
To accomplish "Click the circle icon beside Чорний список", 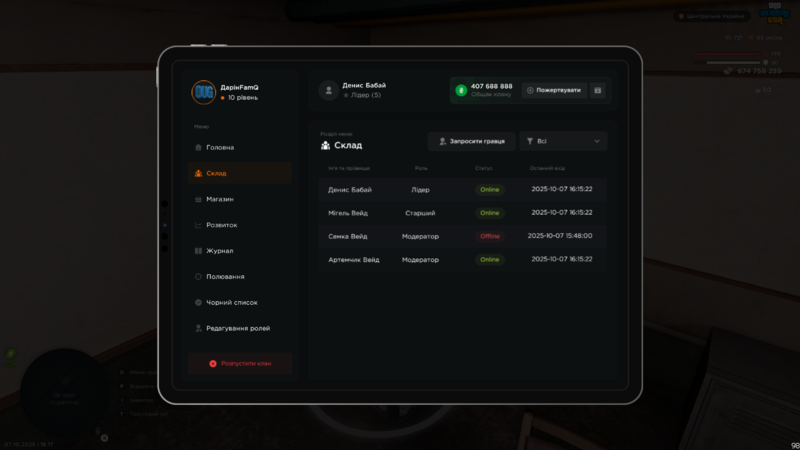I will point(198,303).
